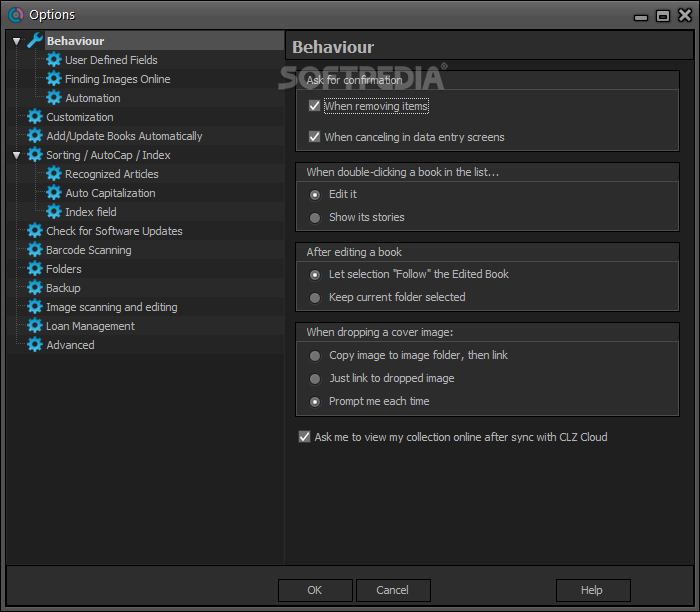Open Barcode Scanning settings

[x=89, y=250]
